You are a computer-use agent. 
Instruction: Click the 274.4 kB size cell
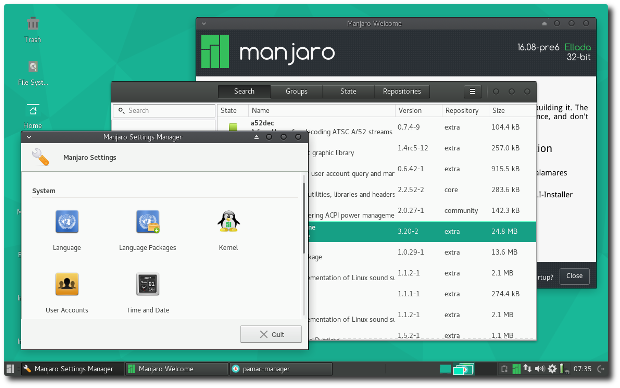pos(505,294)
